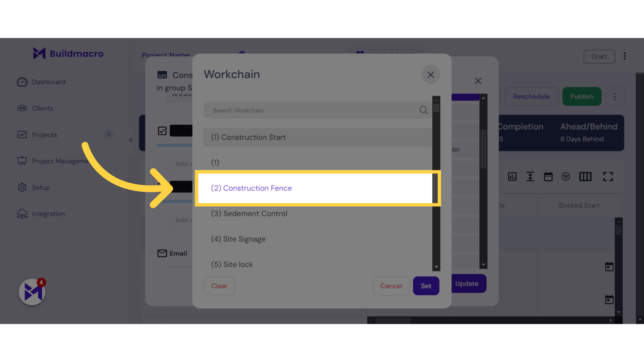Clear the current workchain selection
644x362 pixels.
219,286
